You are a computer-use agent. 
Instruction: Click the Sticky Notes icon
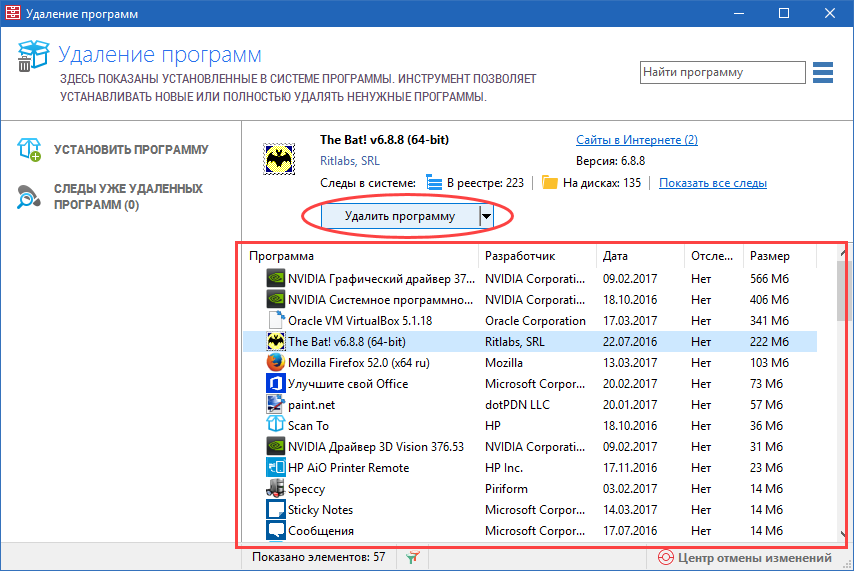pos(276,509)
